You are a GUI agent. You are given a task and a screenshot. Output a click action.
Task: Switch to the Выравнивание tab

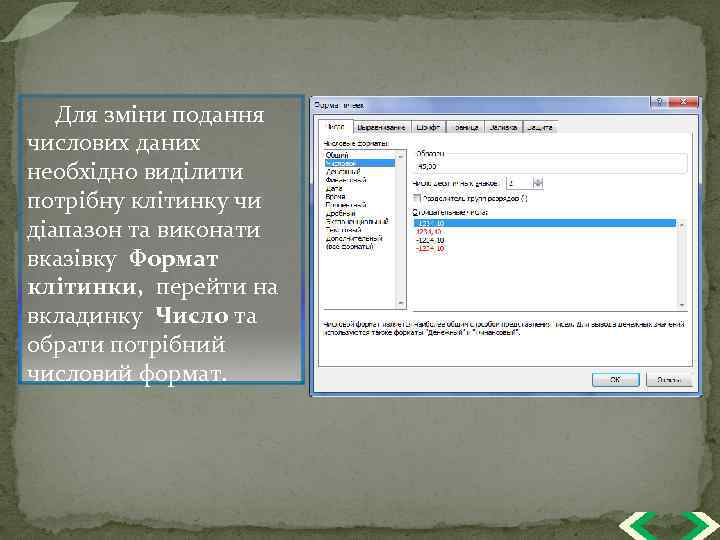(382, 128)
